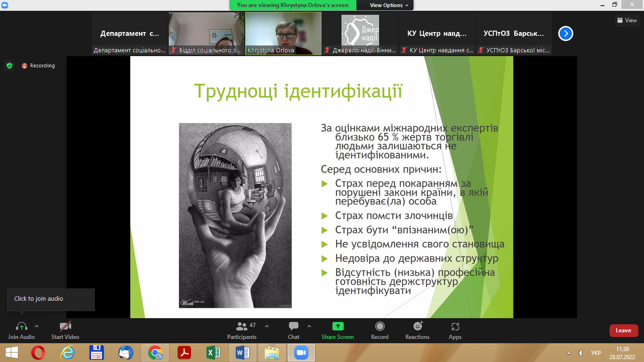The height and width of the screenshot is (362, 644).
Task: Open Zoom Apps
Action: [455, 326]
